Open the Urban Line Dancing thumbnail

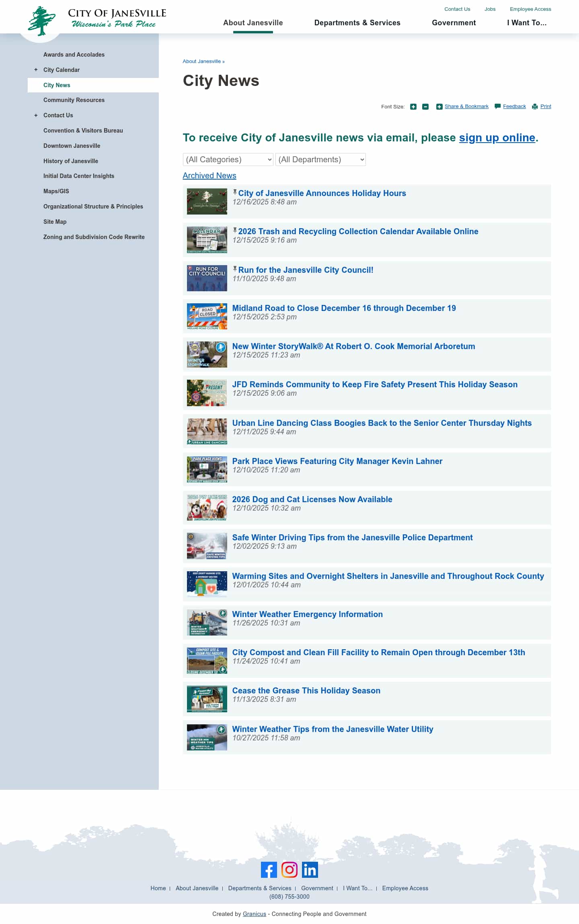(x=207, y=431)
